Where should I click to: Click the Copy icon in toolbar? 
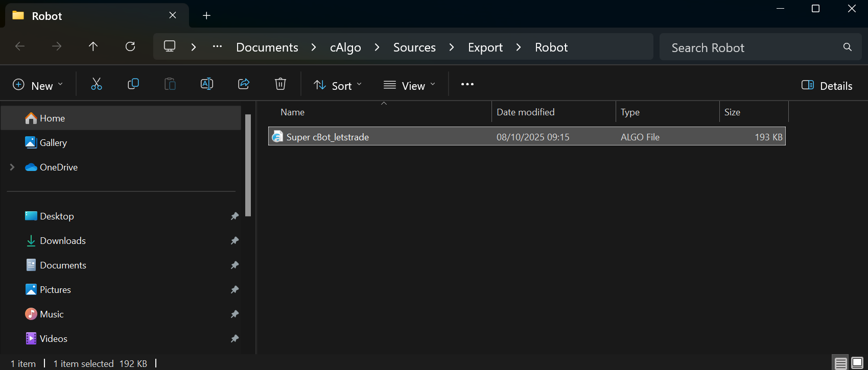tap(133, 84)
